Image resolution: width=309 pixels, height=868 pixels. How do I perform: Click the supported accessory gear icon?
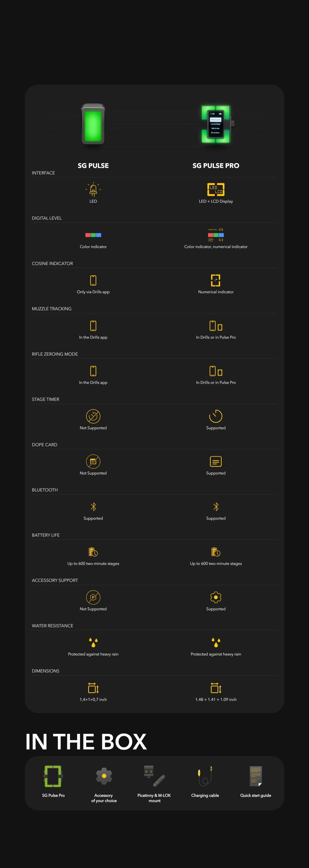coord(216,597)
